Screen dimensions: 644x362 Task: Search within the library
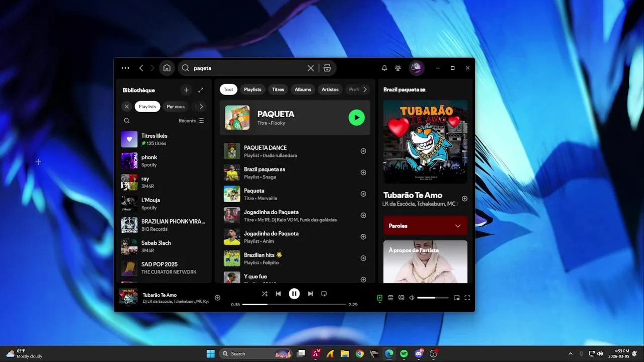pyautogui.click(x=127, y=121)
